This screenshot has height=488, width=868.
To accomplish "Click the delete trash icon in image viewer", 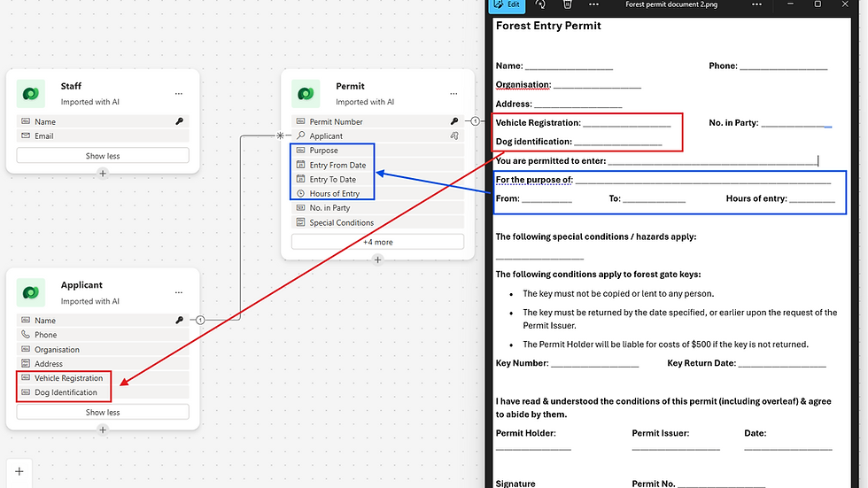I will click(x=567, y=4).
